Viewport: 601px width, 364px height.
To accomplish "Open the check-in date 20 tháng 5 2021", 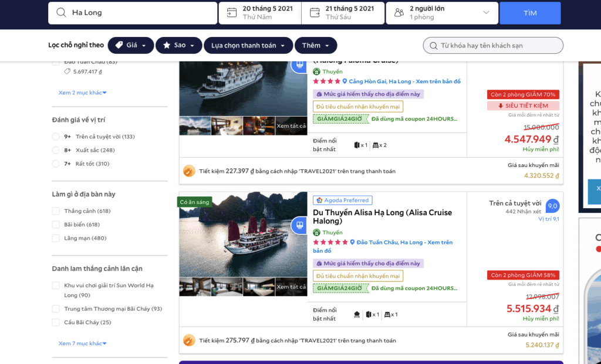I will click(x=260, y=13).
